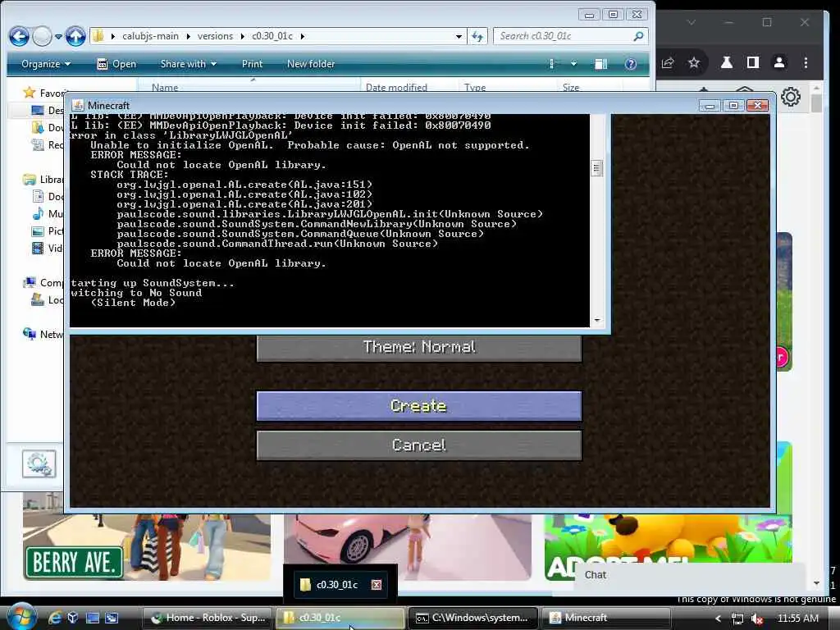Click the Explorer Back arrow
Screen dimensions: 840x630
(20, 36)
